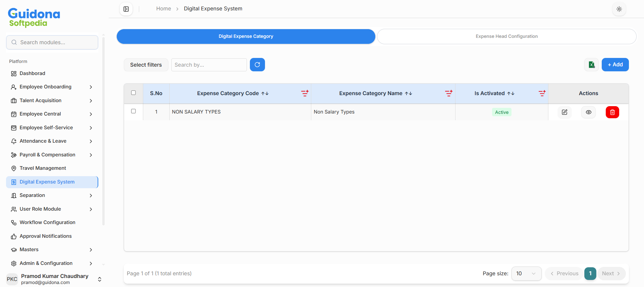Expand Admin & Configuration chevron
Screen dimensions: 644x287
(x=91, y=264)
